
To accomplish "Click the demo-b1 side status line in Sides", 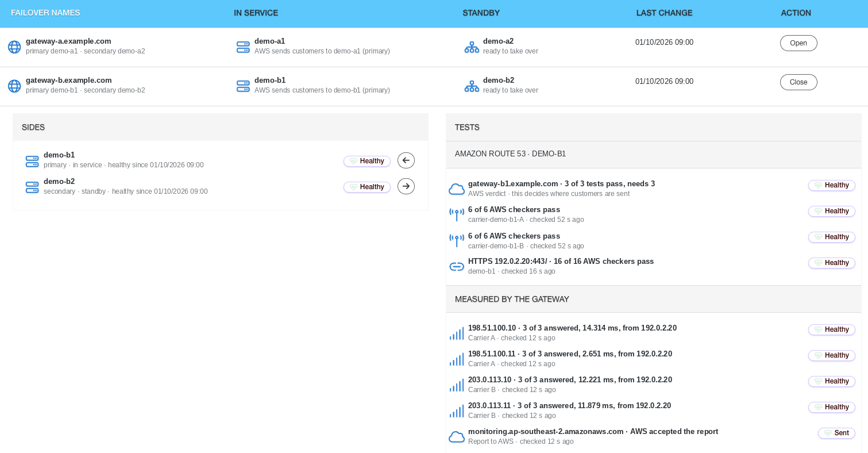I will click(124, 165).
